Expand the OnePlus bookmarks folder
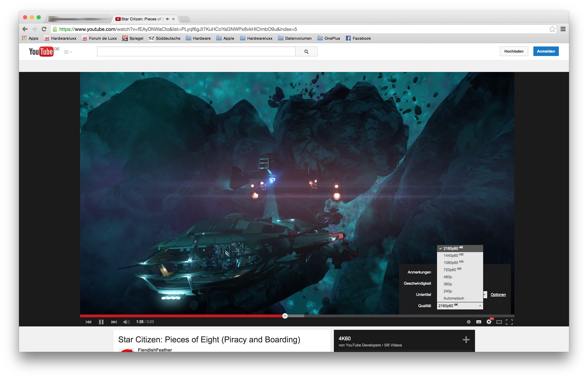The height and width of the screenshot is (379, 588). point(329,38)
